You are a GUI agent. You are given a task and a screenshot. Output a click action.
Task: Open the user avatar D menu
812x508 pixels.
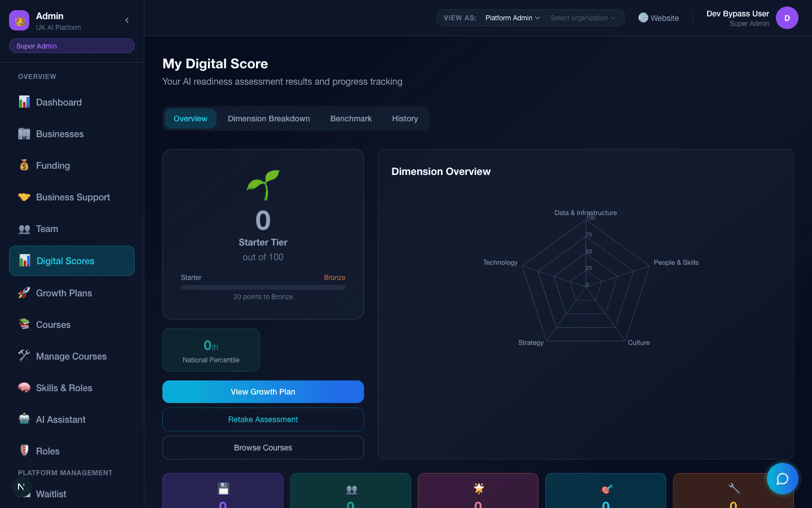787,18
